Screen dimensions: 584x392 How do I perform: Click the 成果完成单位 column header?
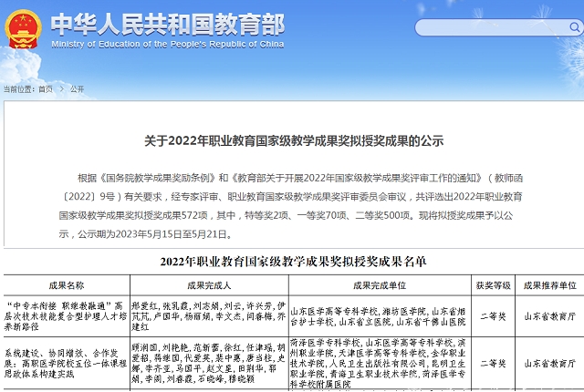380,285
